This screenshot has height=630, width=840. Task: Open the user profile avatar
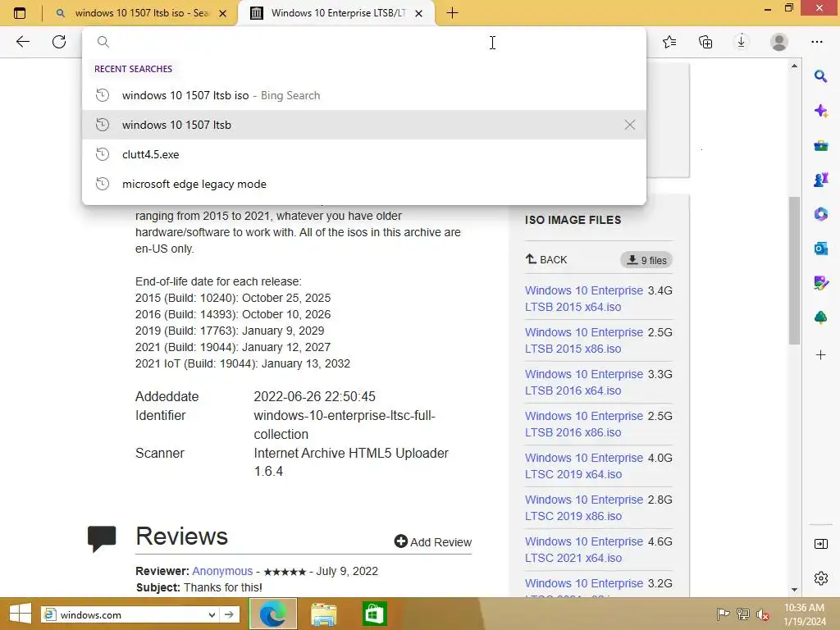coord(779,42)
